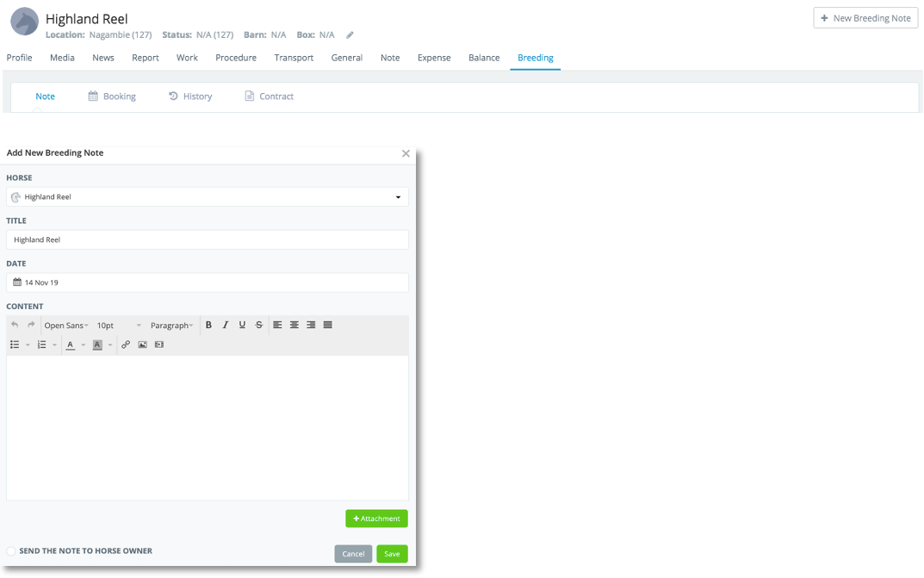Expand the 10pt font size dropdown

click(119, 326)
